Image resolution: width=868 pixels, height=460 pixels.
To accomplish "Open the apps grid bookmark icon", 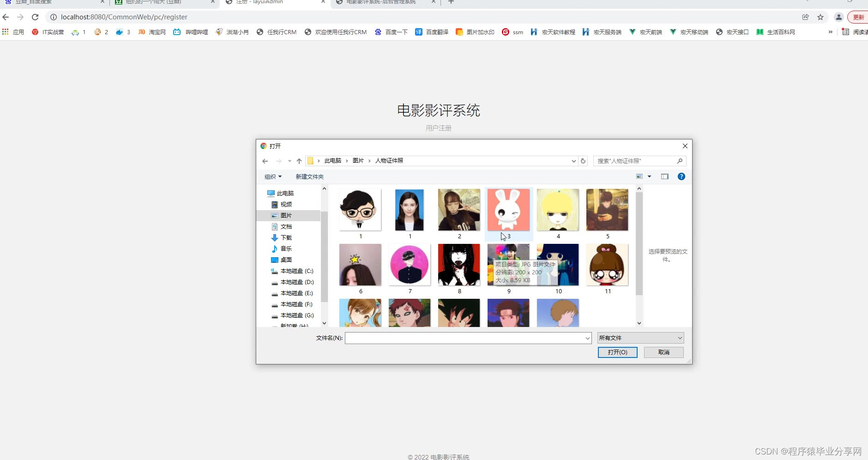I will (6, 32).
